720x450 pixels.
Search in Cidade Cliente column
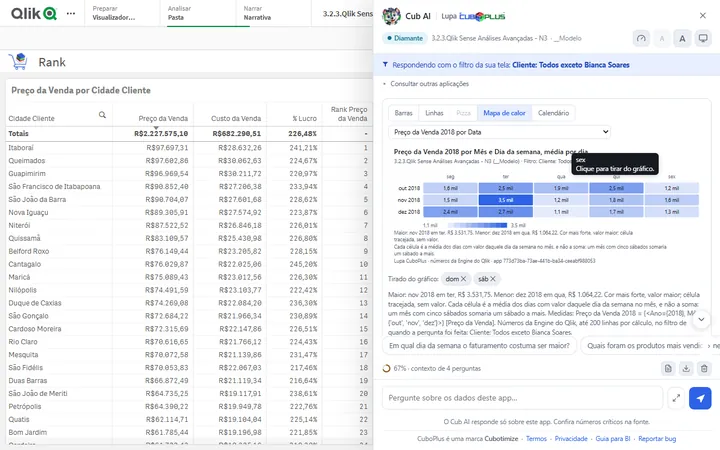tap(102, 115)
